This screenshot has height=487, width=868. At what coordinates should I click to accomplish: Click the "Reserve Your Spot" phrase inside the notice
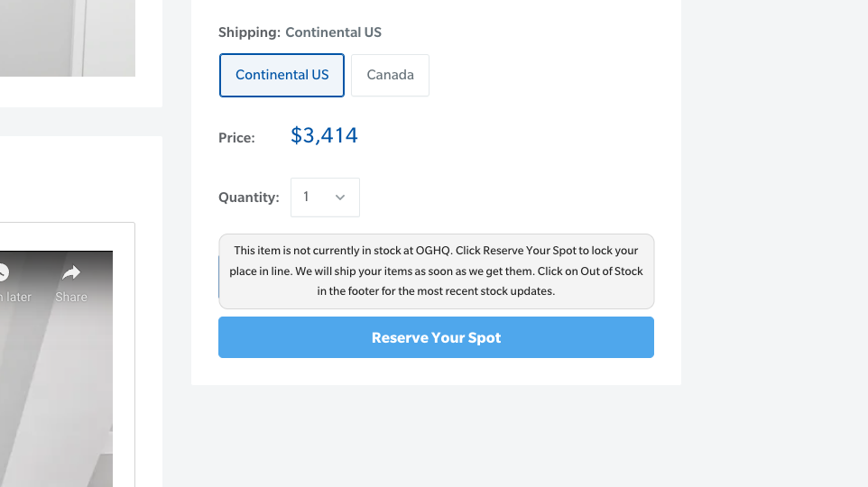coord(528,250)
